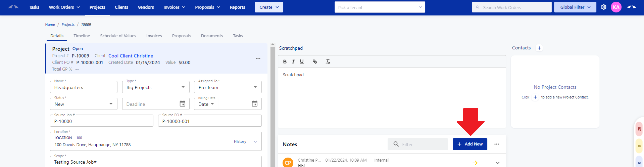Expand Christine's note with the chevron
Image resolution: width=644 pixels, height=167 pixels.
point(497,163)
